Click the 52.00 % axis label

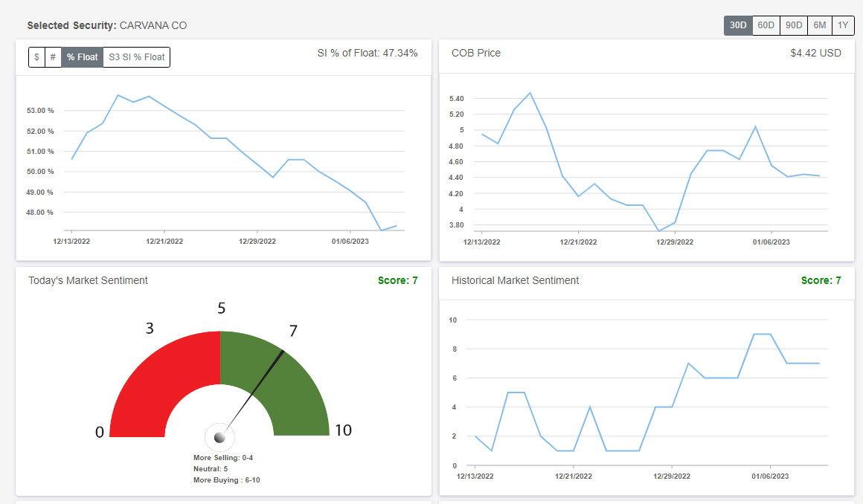coord(40,131)
